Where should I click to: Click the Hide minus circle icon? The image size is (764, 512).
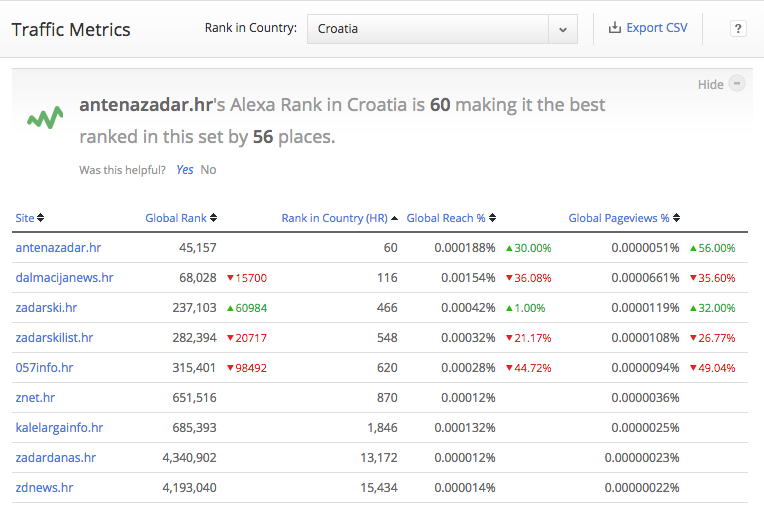[x=737, y=84]
